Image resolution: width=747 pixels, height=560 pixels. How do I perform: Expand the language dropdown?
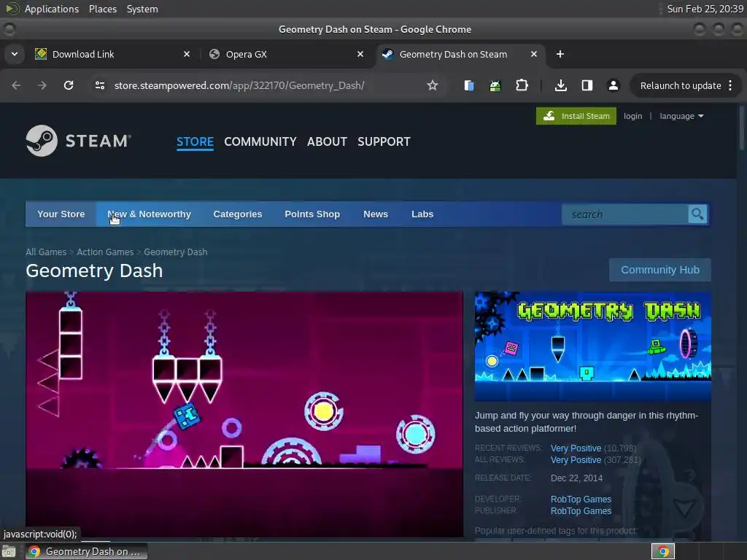[681, 116]
